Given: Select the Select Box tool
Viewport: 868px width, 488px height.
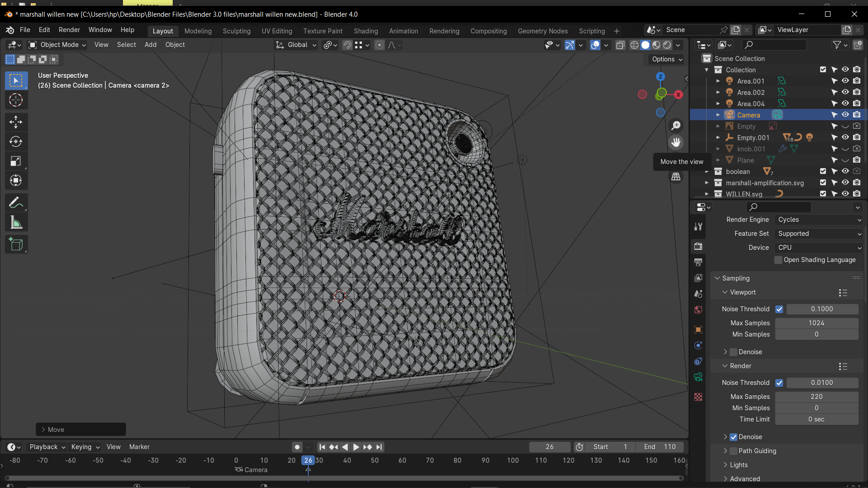Looking at the screenshot, I should pos(16,81).
